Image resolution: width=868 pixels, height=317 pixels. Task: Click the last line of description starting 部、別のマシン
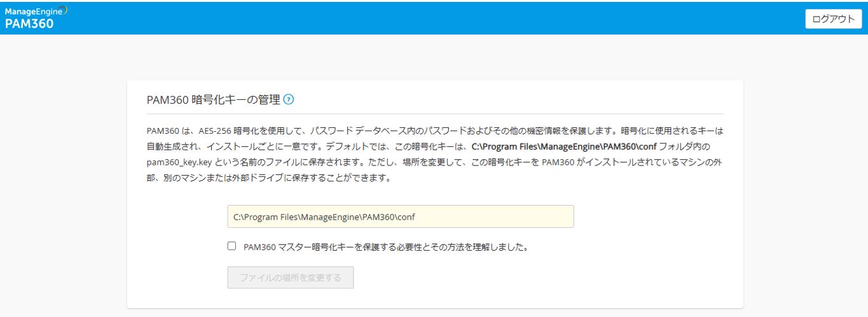pyautogui.click(x=267, y=178)
